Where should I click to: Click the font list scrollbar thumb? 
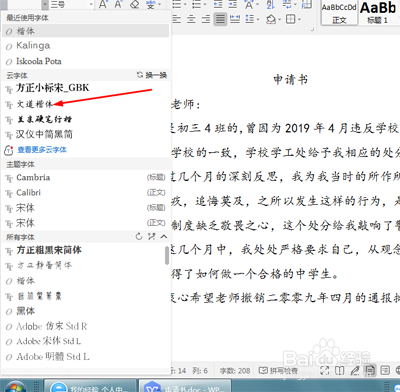pyautogui.click(x=167, y=256)
